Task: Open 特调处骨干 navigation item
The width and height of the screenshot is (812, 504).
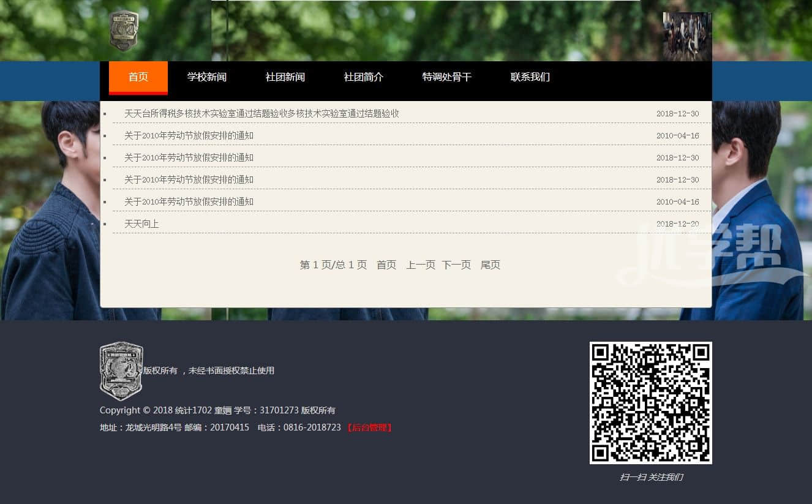Action: tap(447, 77)
